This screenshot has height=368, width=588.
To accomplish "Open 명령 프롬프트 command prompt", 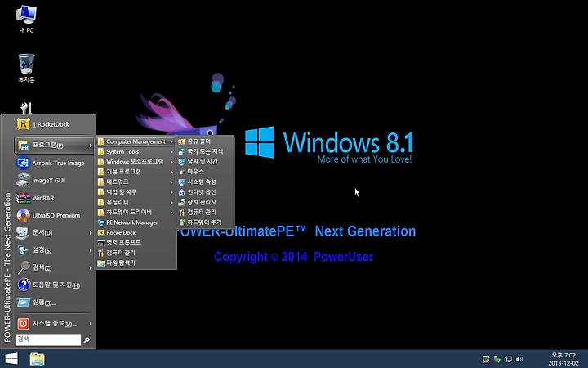I will pyautogui.click(x=136, y=243).
